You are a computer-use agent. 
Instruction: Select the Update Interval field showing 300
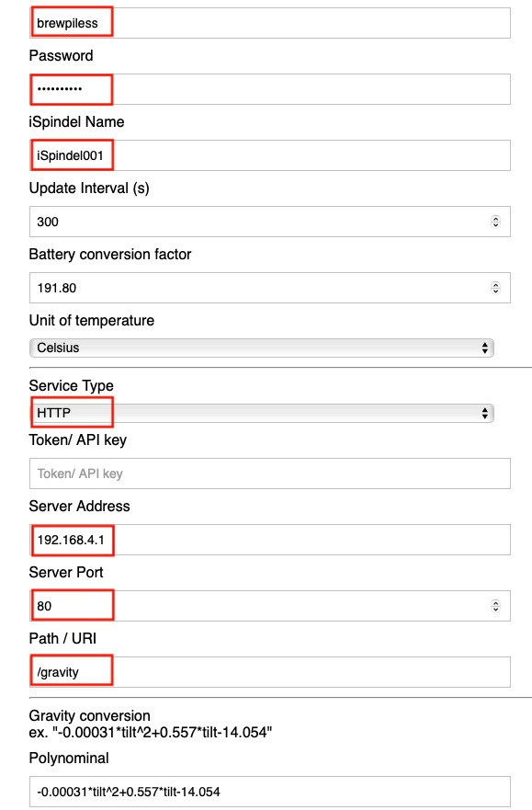coord(270,222)
